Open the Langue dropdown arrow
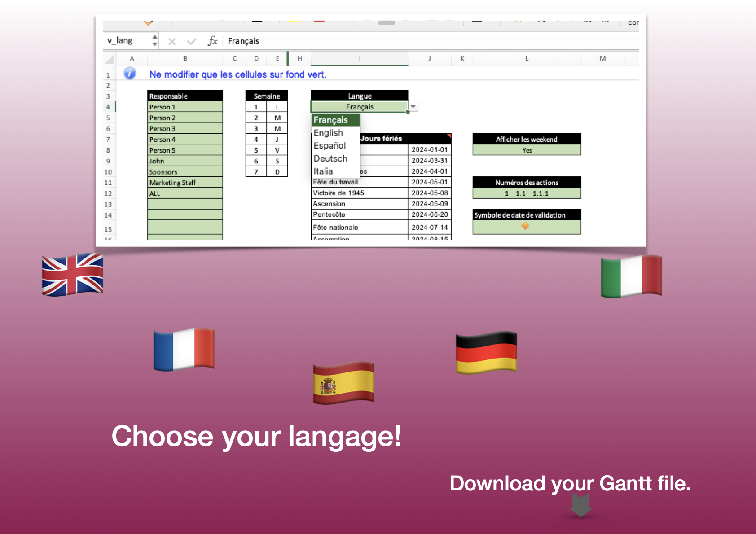The height and width of the screenshot is (534, 756). [x=412, y=106]
